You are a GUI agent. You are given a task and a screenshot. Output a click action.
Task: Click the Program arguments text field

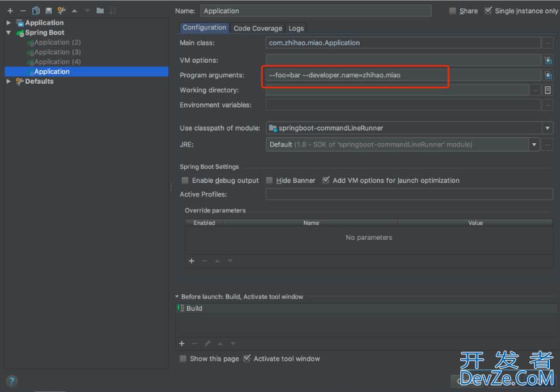[x=403, y=75]
